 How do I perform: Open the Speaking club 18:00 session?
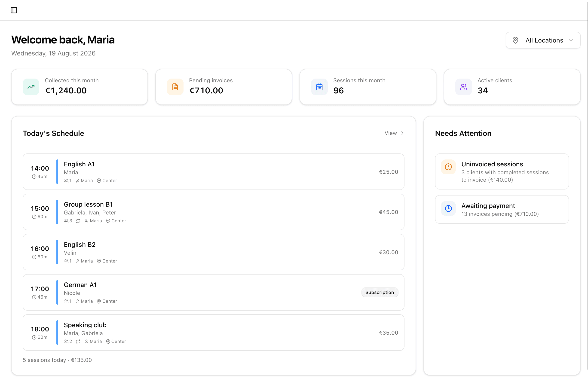coord(213,333)
